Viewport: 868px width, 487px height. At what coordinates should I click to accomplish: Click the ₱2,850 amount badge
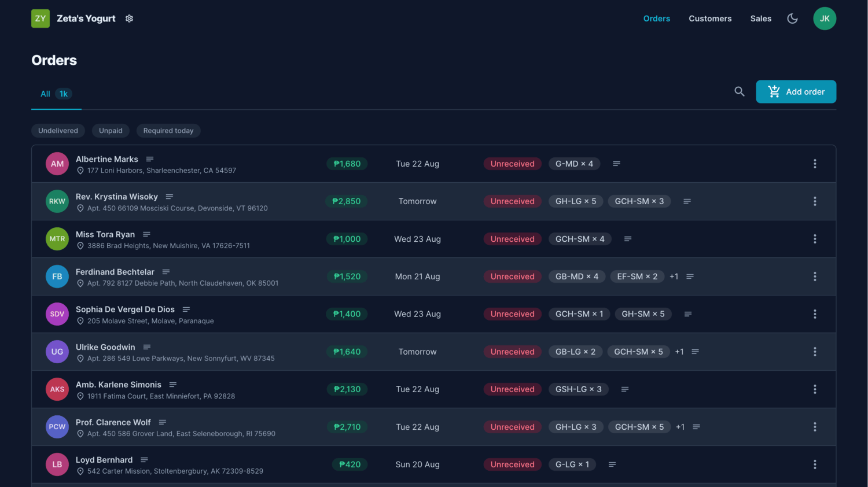tap(347, 201)
